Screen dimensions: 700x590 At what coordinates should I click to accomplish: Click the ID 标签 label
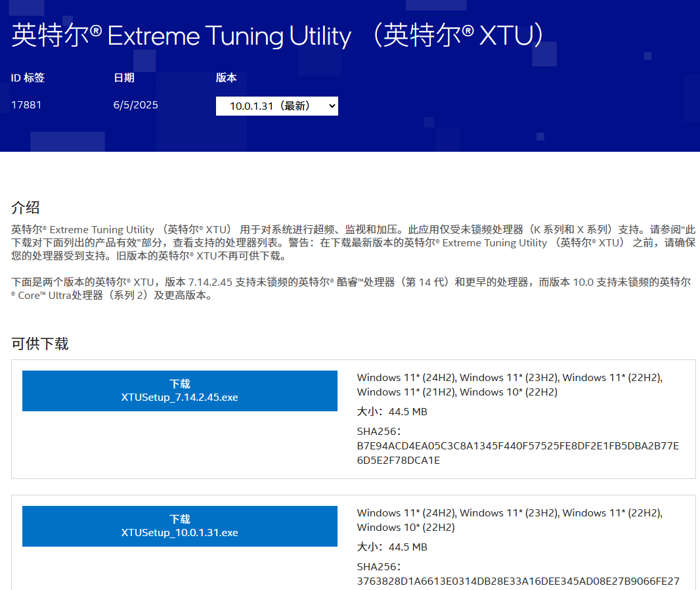28,78
